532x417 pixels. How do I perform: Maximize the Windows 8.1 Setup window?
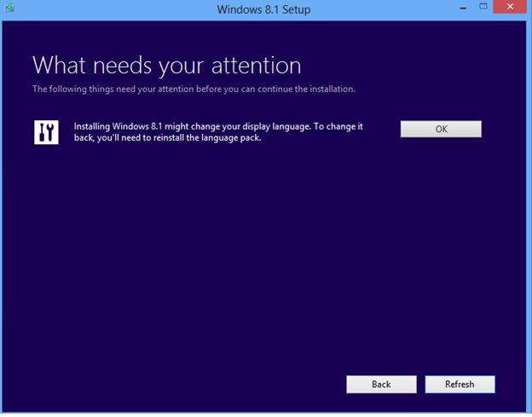483,7
